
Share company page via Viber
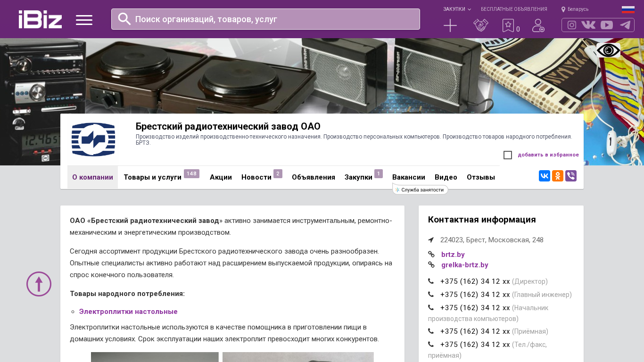point(571,176)
